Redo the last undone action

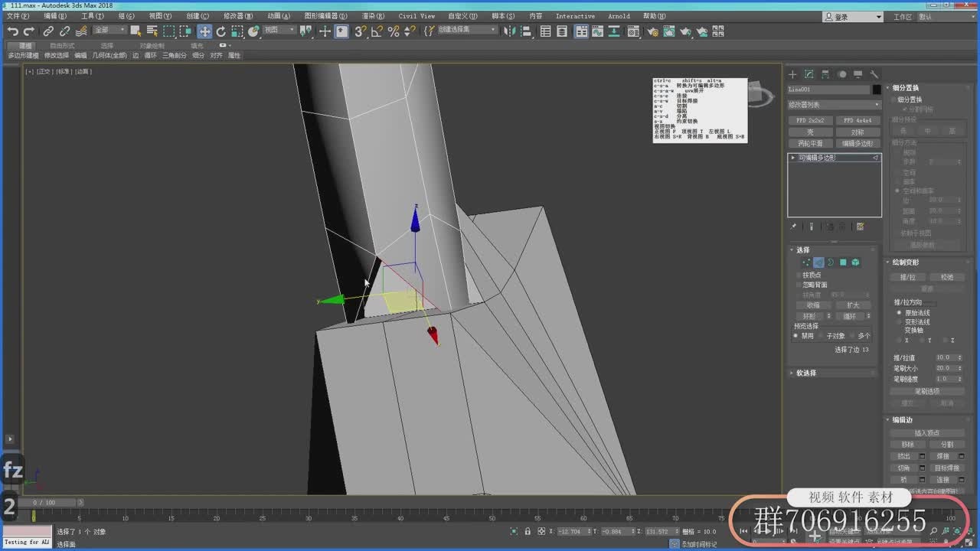pos(28,31)
